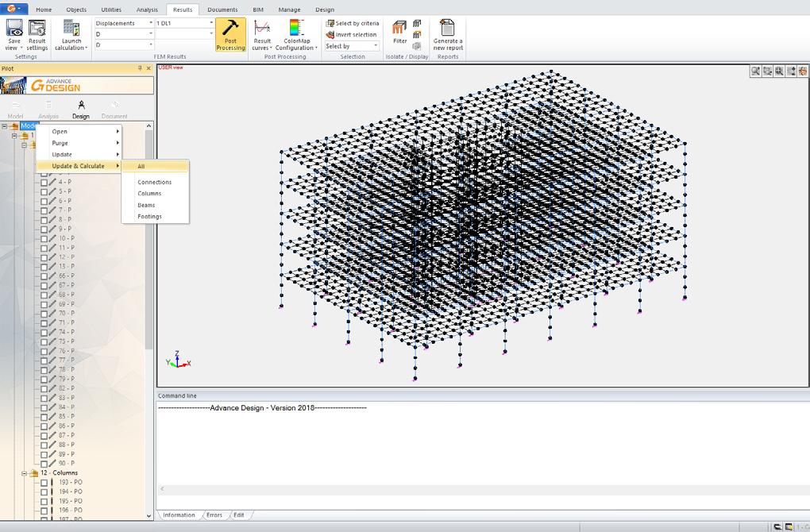Click the third magnifier icon in the viewport toolbar
This screenshot has height=532, width=810.
click(x=779, y=71)
